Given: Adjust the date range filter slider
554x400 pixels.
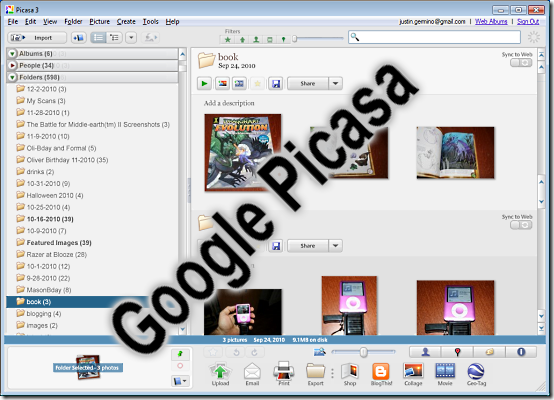Looking at the screenshot, I should pyautogui.click(x=295, y=39).
